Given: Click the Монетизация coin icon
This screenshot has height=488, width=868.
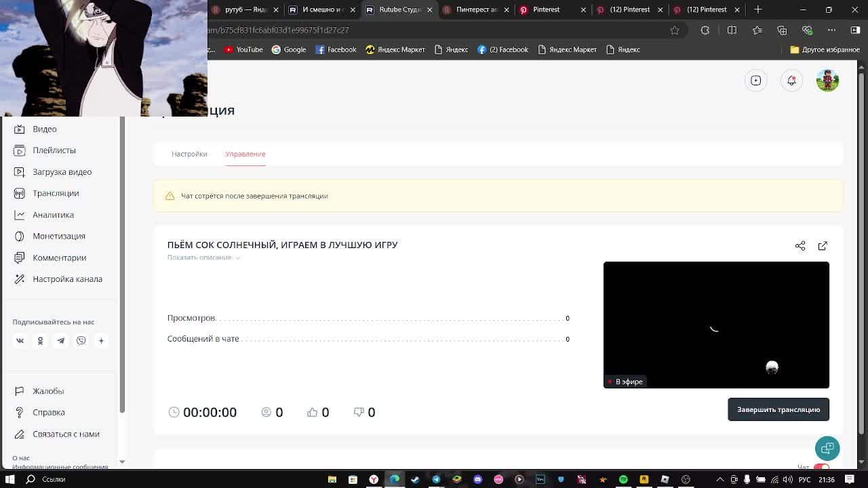Looking at the screenshot, I should [20, 236].
